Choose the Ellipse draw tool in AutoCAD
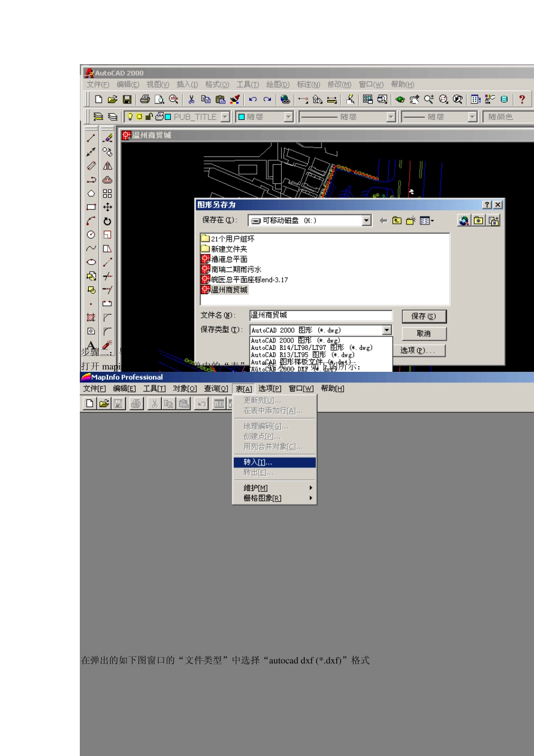Screen dimensions: 534x756 pyautogui.click(x=91, y=262)
